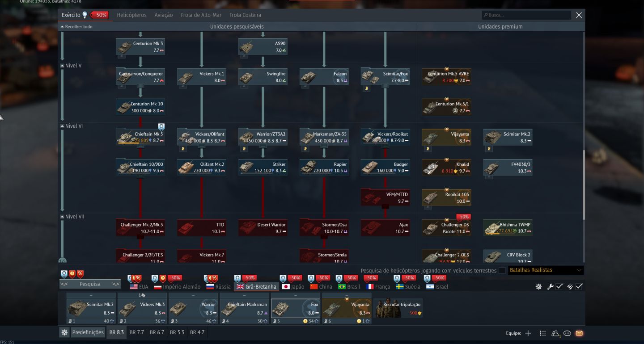The width and height of the screenshot is (644, 344).
Task: Toggle auto-repair checkbox next to wrench
Action: click(x=559, y=286)
